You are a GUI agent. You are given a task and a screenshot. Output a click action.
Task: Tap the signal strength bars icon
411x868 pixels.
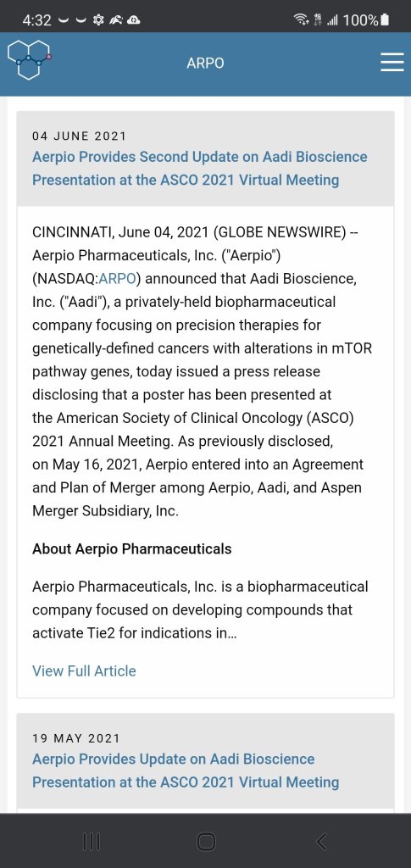(333, 21)
